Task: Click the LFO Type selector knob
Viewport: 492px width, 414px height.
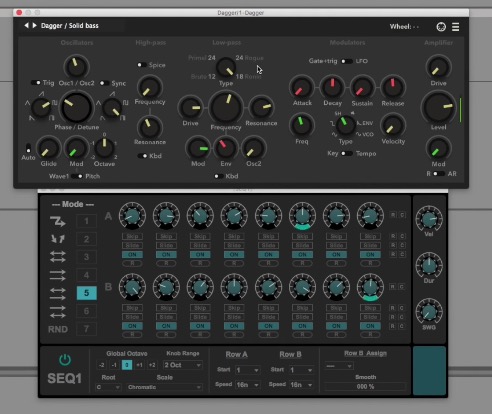Action: (345, 125)
